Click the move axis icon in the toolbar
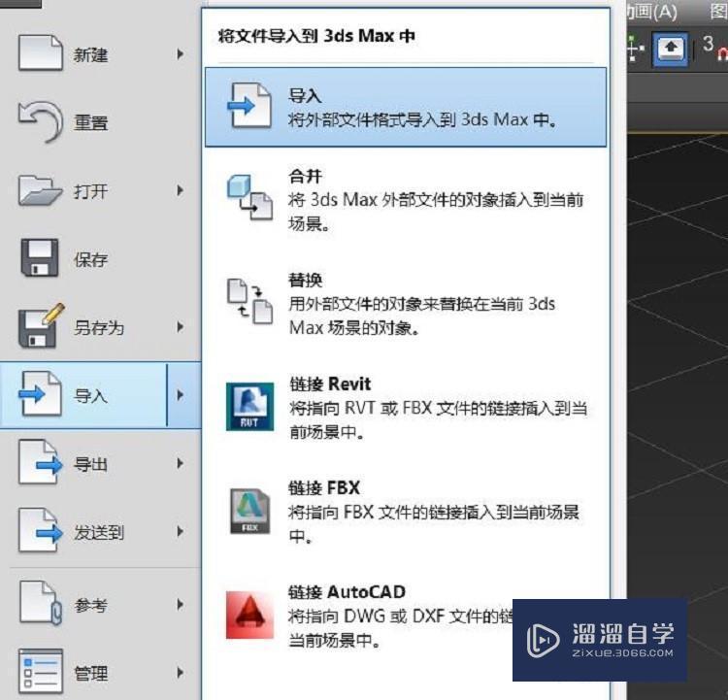 pos(635,48)
